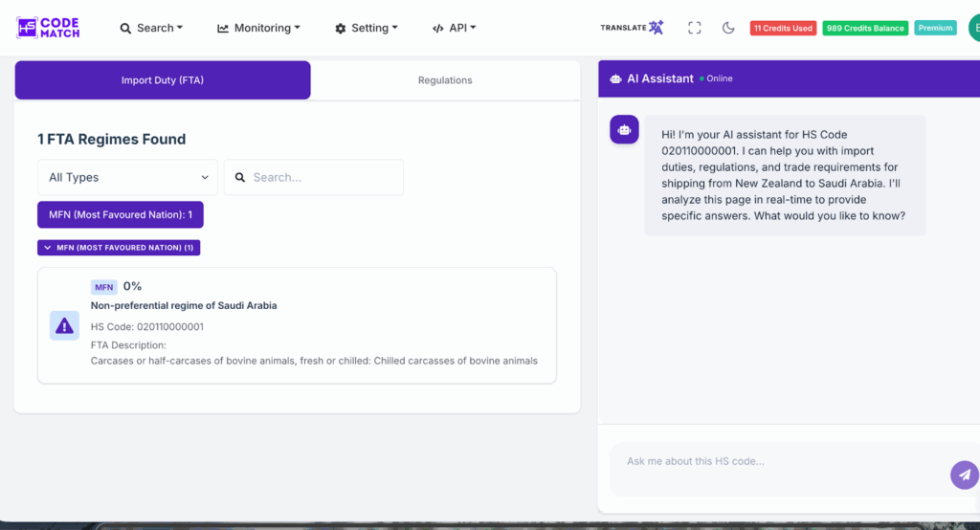Click the Translate icon
980x530 pixels.
click(x=632, y=28)
